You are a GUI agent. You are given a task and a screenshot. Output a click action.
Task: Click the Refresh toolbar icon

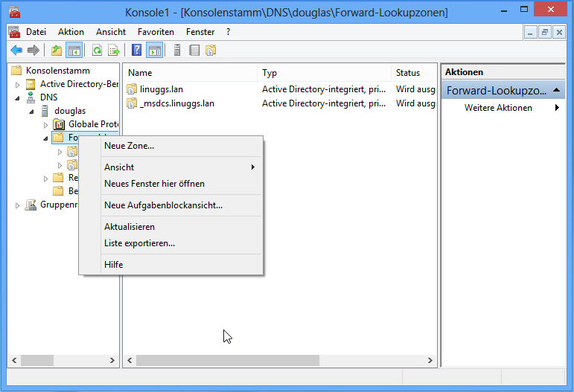[x=97, y=51]
